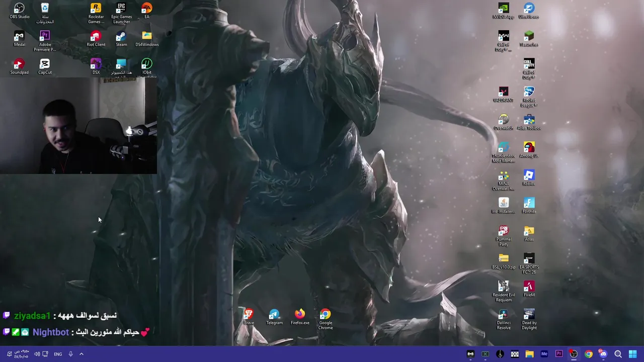This screenshot has height=362, width=644.
Task: Select the Telegram desktop icon
Action: pyautogui.click(x=274, y=317)
